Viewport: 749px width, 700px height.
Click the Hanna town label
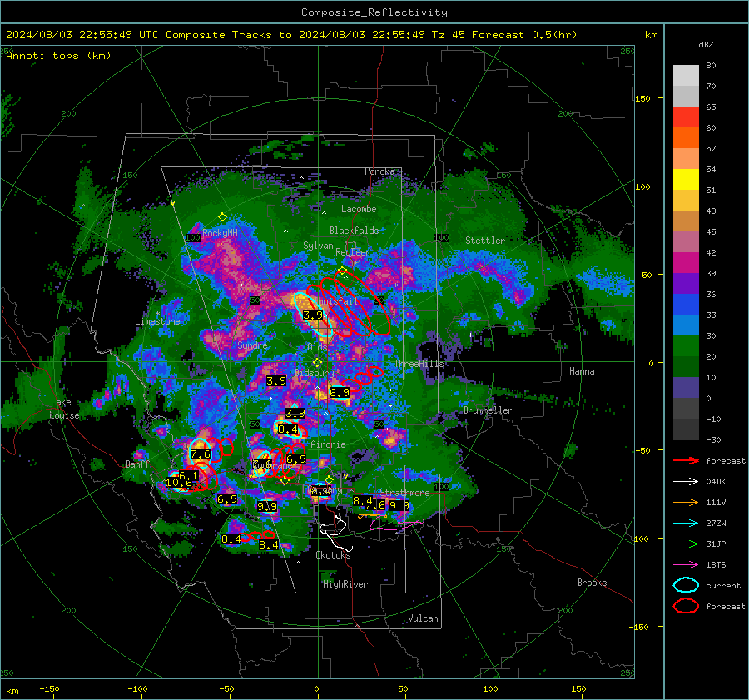[582, 371]
